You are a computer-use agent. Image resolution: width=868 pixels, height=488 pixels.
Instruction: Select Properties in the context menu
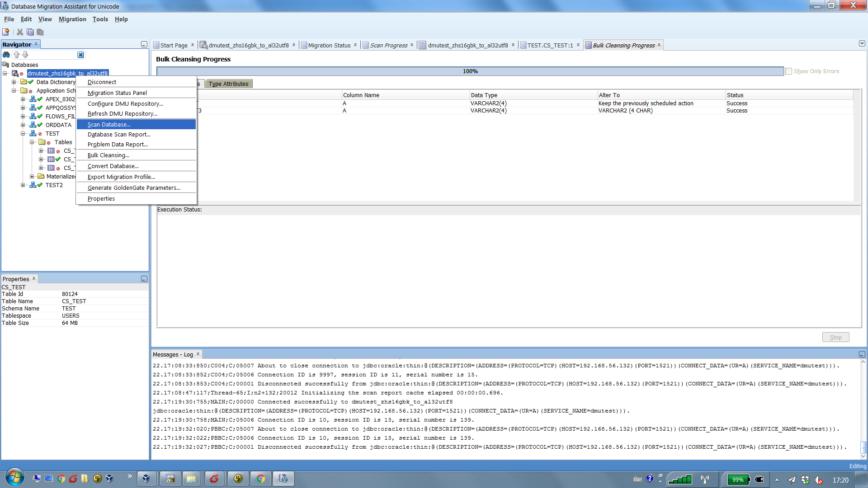pyautogui.click(x=136, y=198)
